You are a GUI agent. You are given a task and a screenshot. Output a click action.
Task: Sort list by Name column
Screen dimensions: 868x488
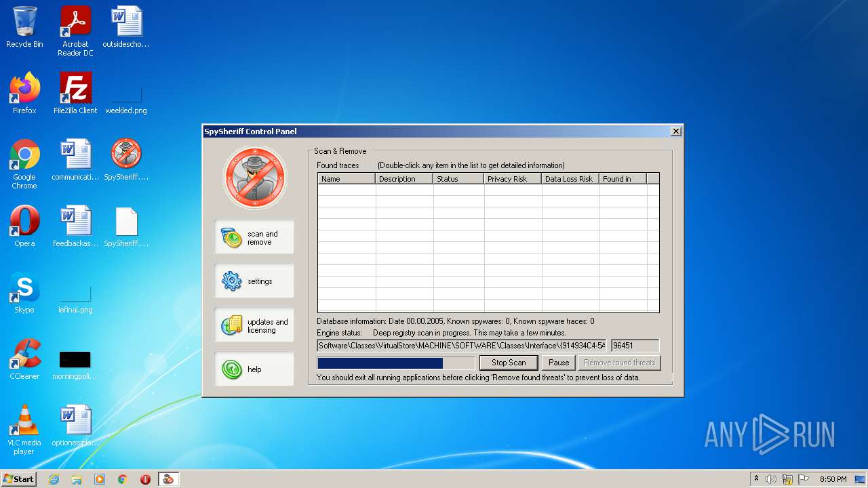(x=347, y=179)
